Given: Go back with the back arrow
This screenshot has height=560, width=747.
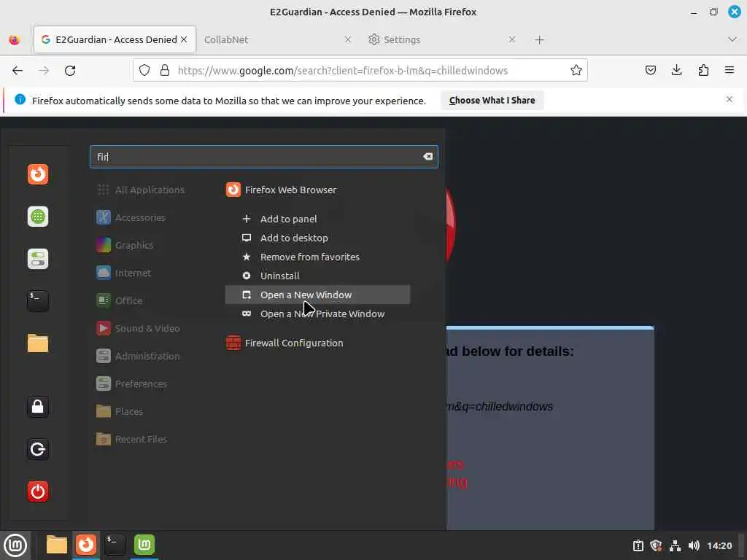Looking at the screenshot, I should [18, 71].
